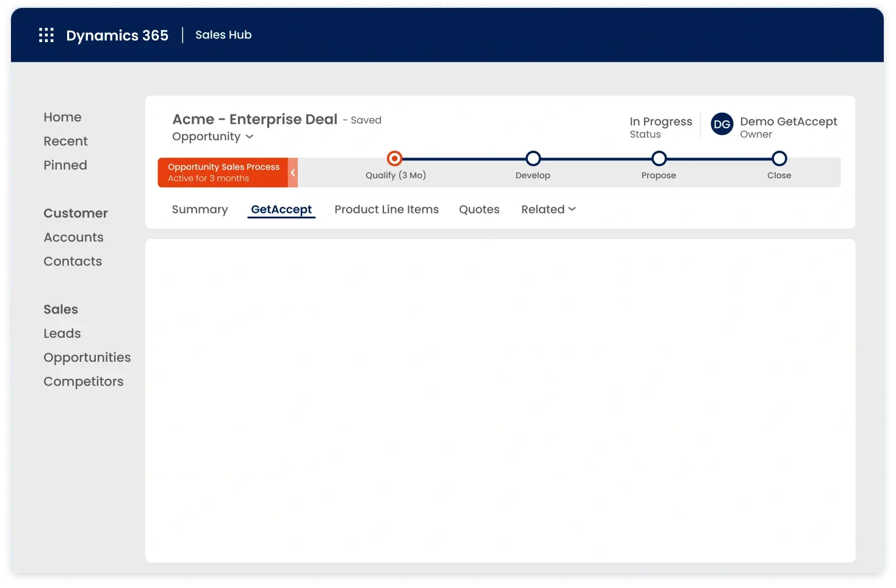This screenshot has height=588, width=896.
Task: Switch to the Summary tab
Action: pyautogui.click(x=200, y=209)
